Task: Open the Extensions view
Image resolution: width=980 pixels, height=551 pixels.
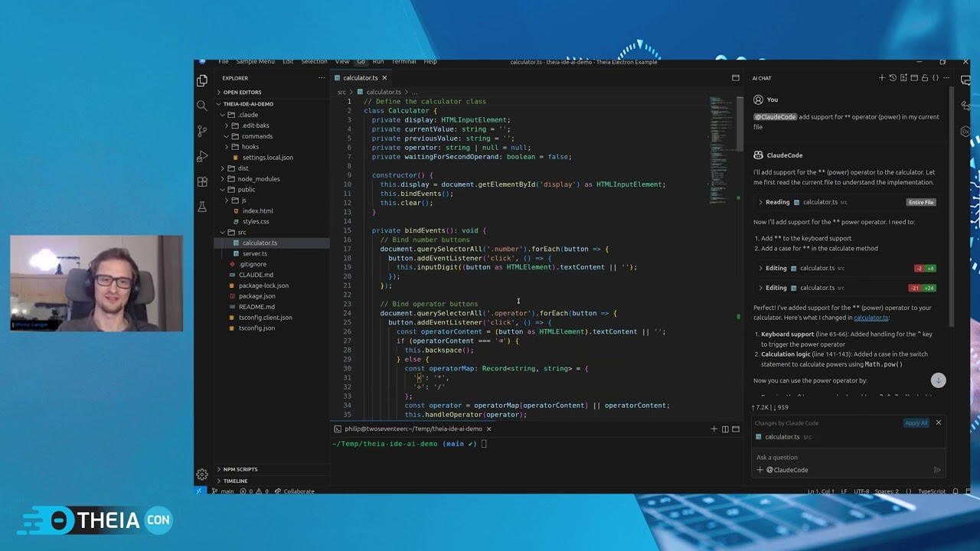Action: pos(202,181)
